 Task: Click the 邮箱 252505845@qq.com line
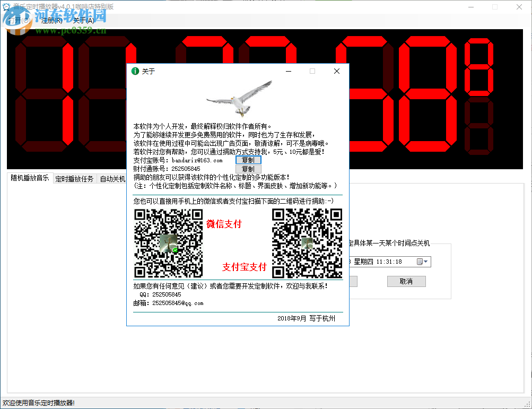coord(168,303)
